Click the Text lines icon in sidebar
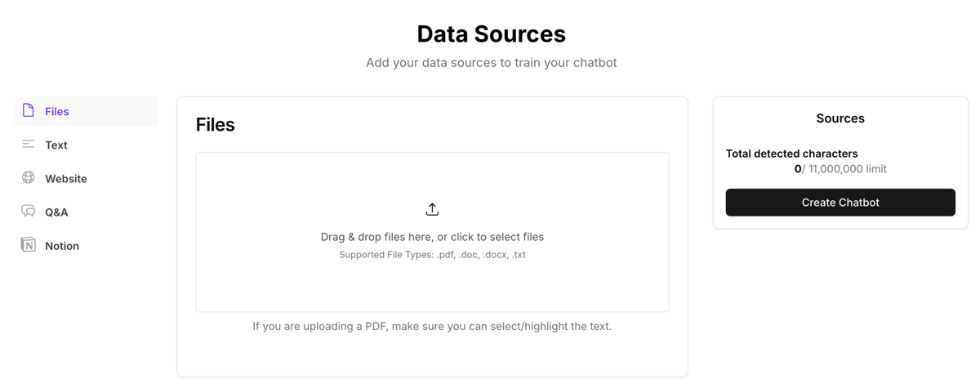980x388 pixels. (29, 145)
